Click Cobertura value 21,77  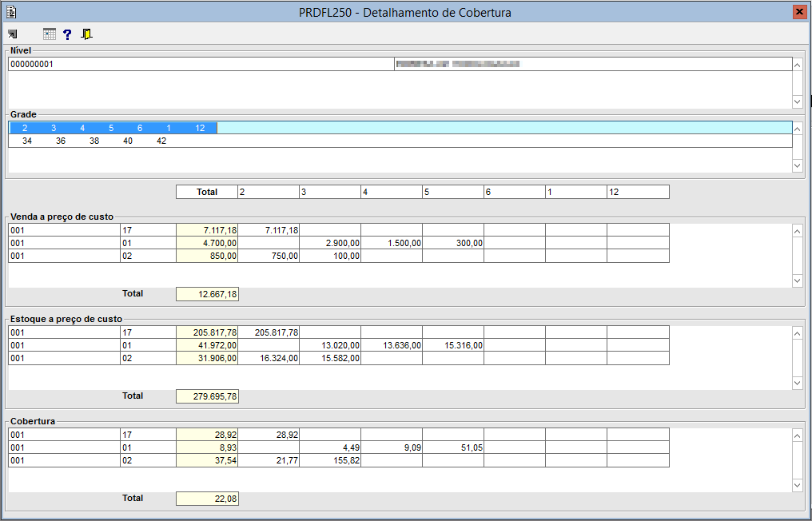[x=269, y=460]
